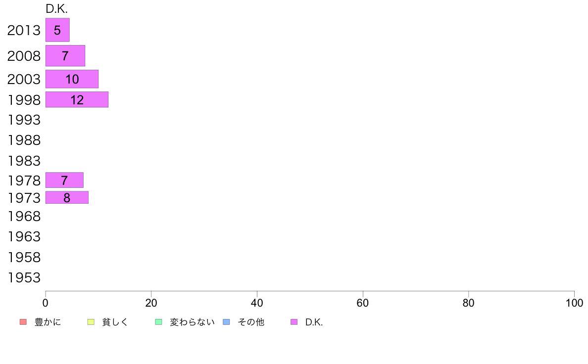Click the 豊かに legend label
The image size is (588, 364).
[x=48, y=322]
